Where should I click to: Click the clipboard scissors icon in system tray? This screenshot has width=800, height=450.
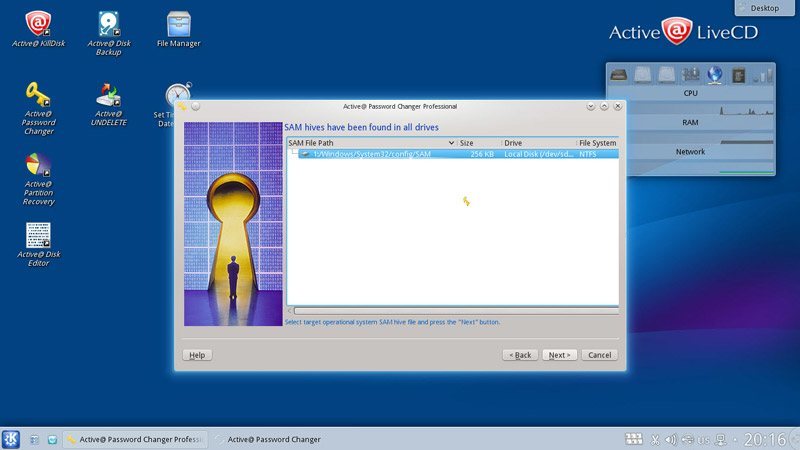click(654, 439)
